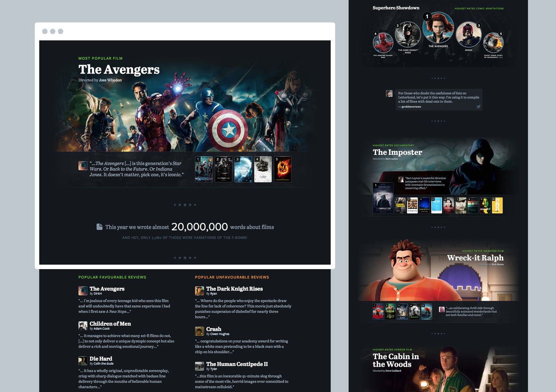This screenshot has height=392, width=556.
Task: Open director Joss Whedon's page
Action: point(110,80)
